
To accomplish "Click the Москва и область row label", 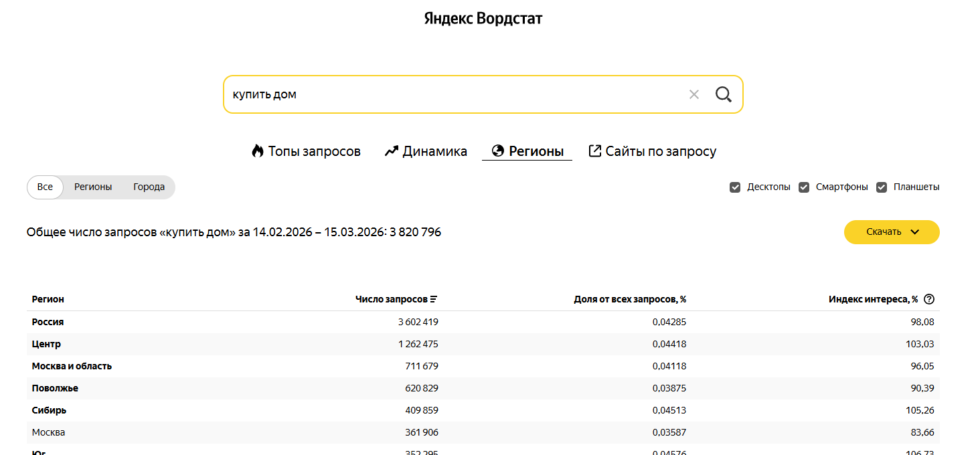I will pos(72,366).
